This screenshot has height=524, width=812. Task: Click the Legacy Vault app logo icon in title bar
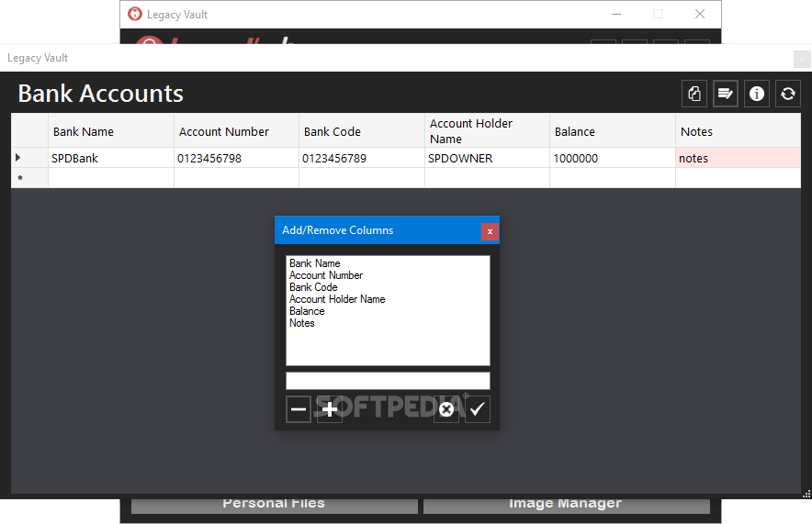(135, 14)
